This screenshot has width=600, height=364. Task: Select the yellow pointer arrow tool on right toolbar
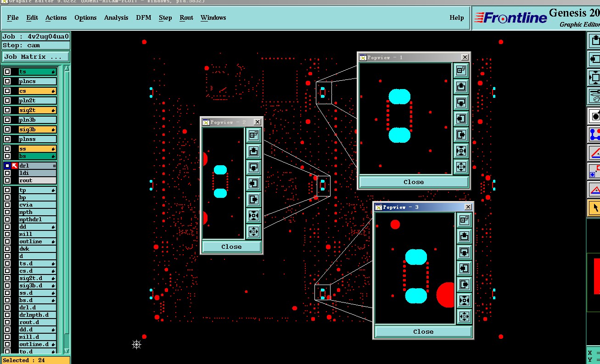click(x=595, y=208)
